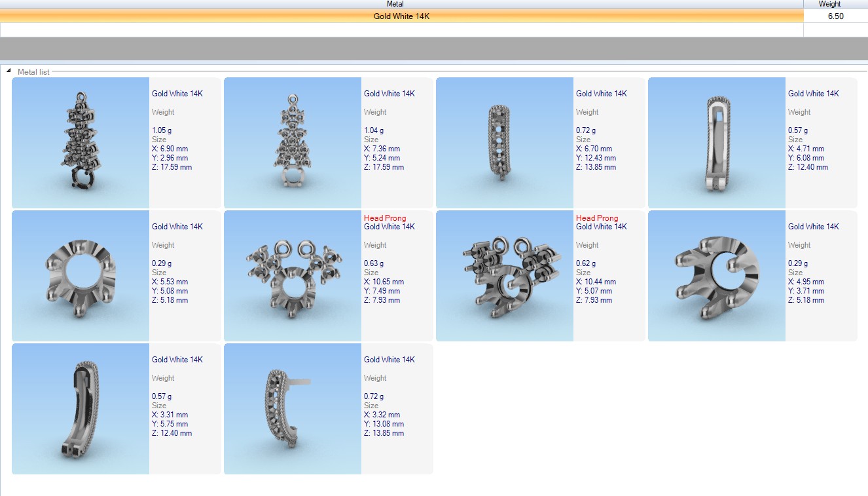The width and height of the screenshot is (868, 496).
Task: Click the 0.72 g thumbnail with X 6.70 mm
Action: coord(505,143)
